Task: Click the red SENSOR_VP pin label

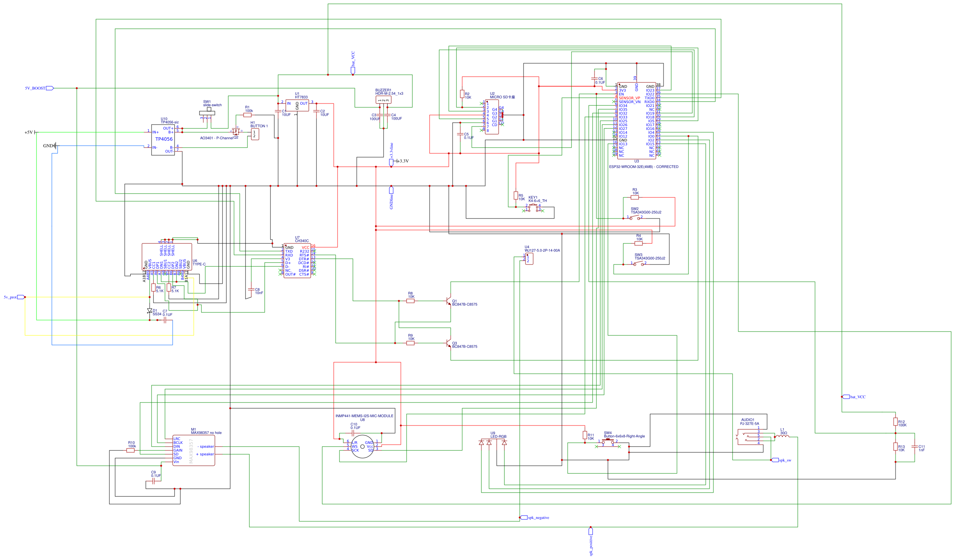Action: 629,98
